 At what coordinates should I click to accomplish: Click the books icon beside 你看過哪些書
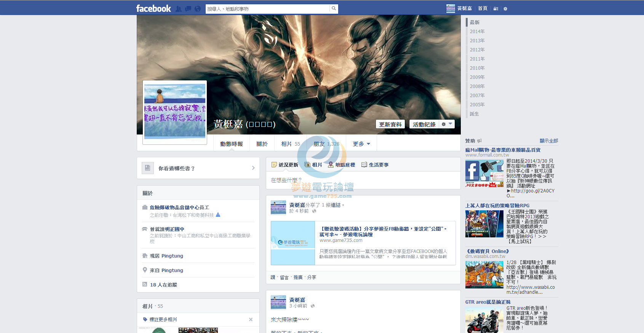click(148, 168)
